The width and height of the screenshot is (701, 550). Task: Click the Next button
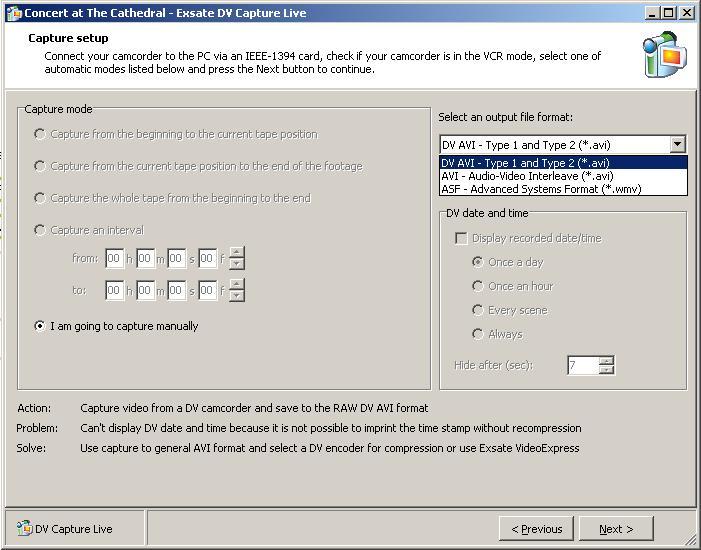coord(616,529)
